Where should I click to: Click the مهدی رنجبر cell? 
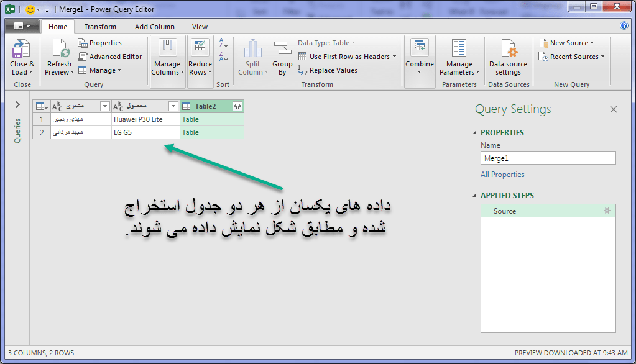(81, 120)
